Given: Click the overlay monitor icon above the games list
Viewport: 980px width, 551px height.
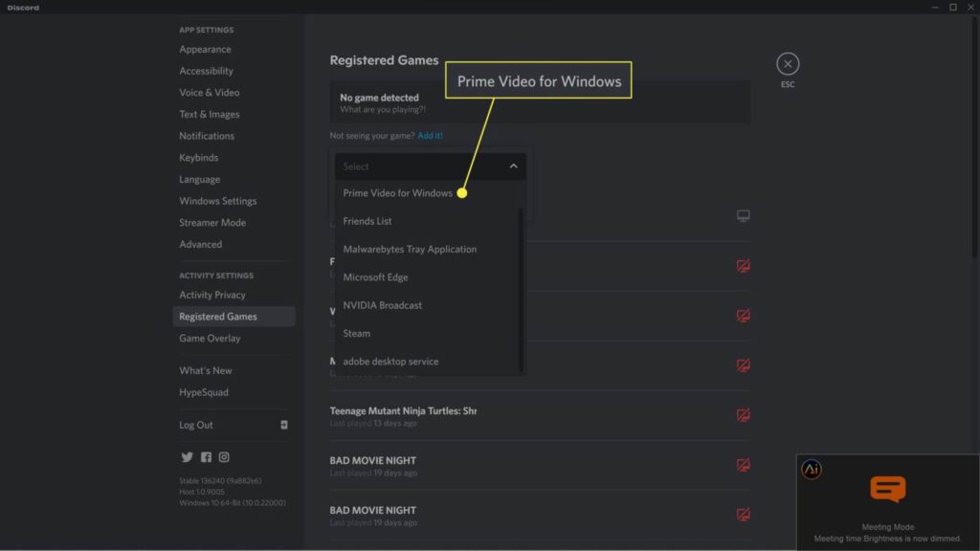Looking at the screenshot, I should 744,217.
